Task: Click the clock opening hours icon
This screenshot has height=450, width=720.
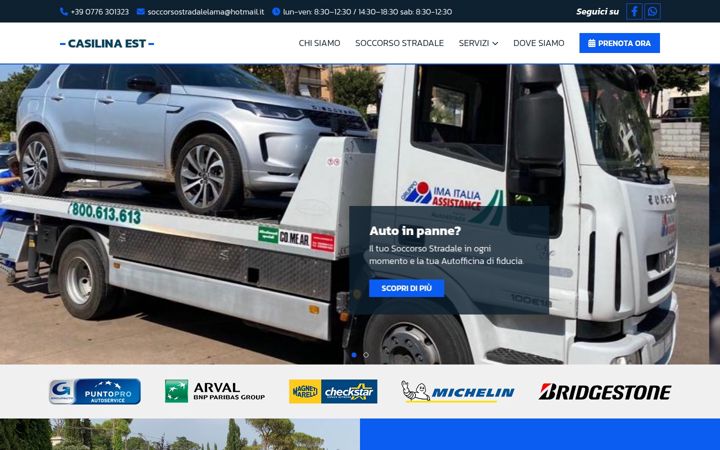Action: point(276,11)
